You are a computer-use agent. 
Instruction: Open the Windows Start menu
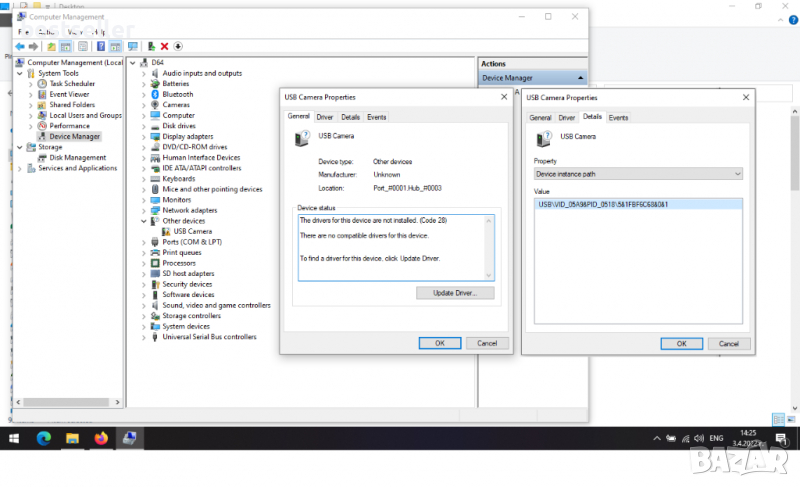15,438
